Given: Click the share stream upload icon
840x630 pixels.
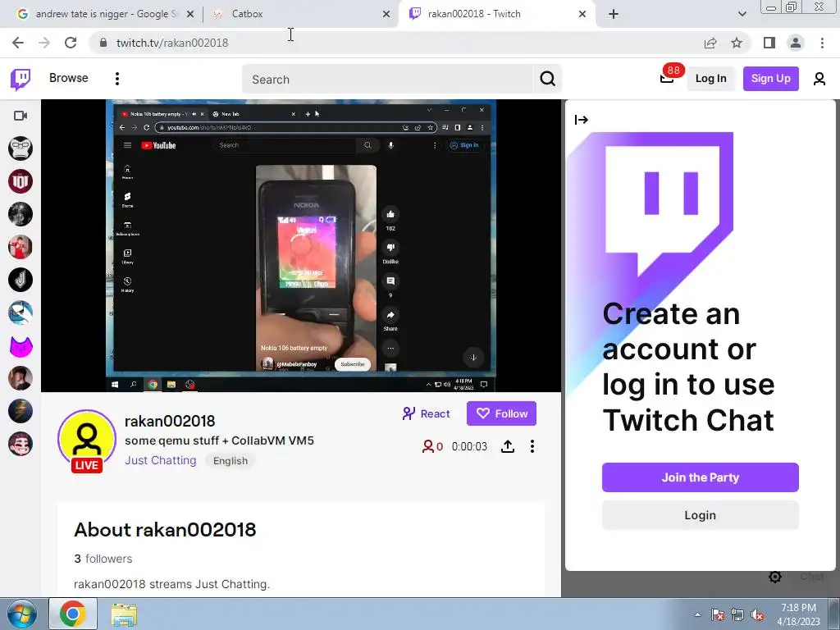Looking at the screenshot, I should (x=507, y=446).
